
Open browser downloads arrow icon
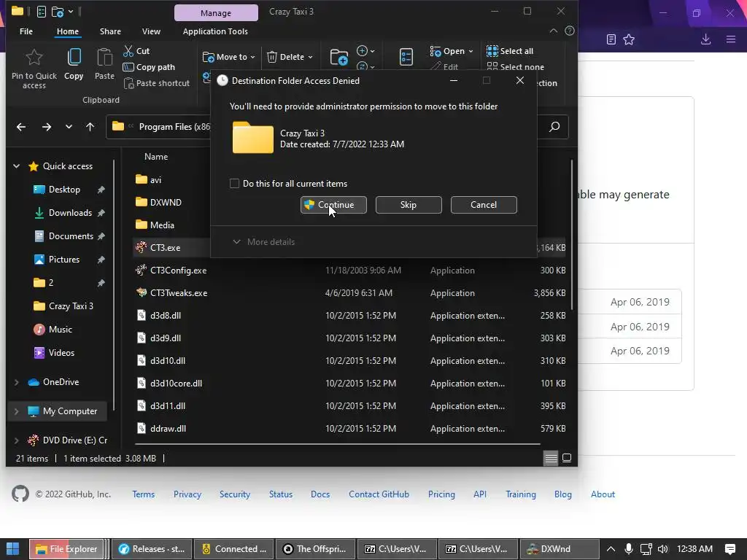[705, 39]
